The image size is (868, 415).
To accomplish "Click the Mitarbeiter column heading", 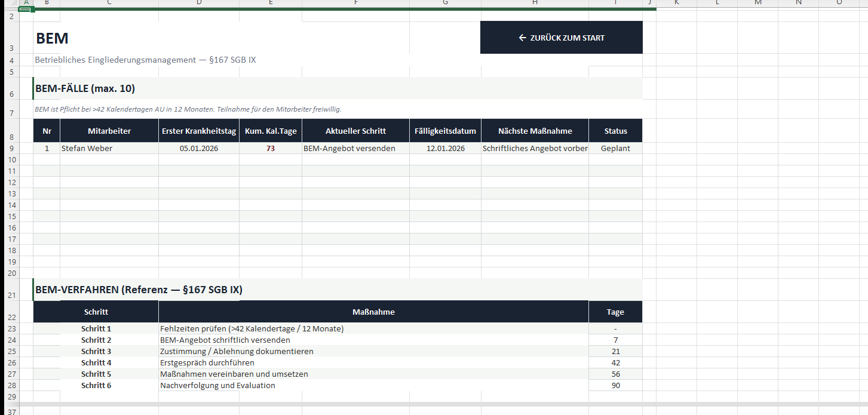I will pyautogui.click(x=109, y=131).
